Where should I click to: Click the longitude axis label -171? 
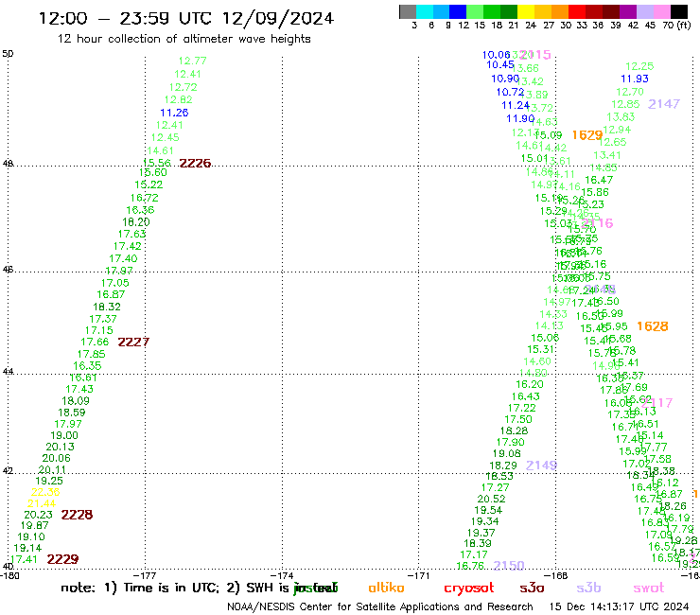[x=419, y=576]
